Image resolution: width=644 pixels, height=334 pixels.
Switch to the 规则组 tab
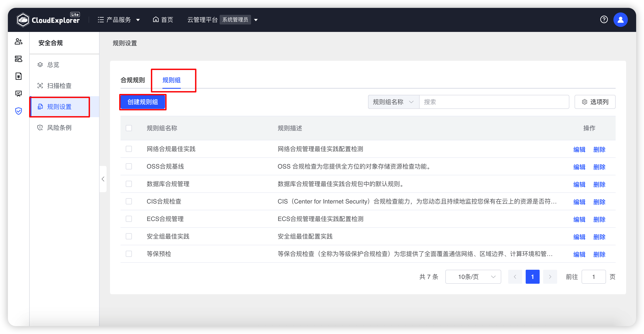coord(172,80)
